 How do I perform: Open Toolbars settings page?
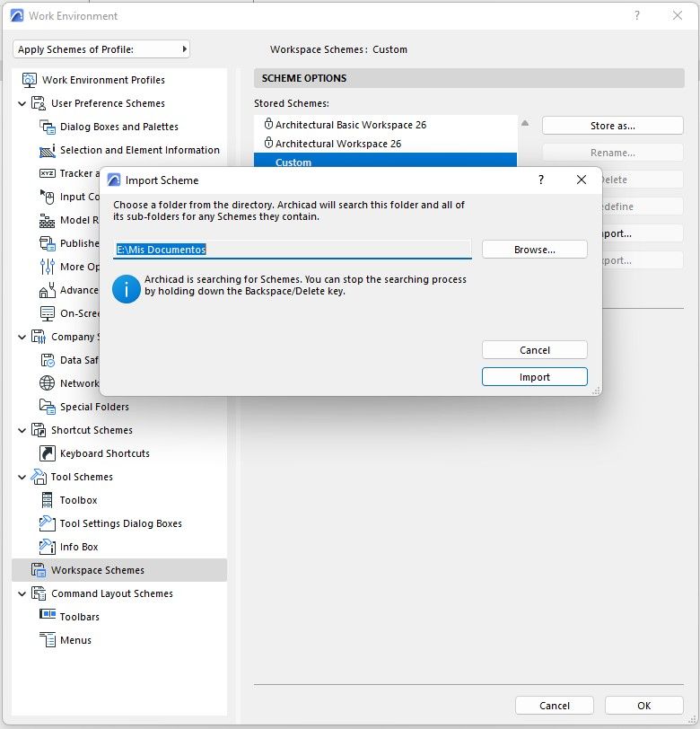[x=80, y=617]
